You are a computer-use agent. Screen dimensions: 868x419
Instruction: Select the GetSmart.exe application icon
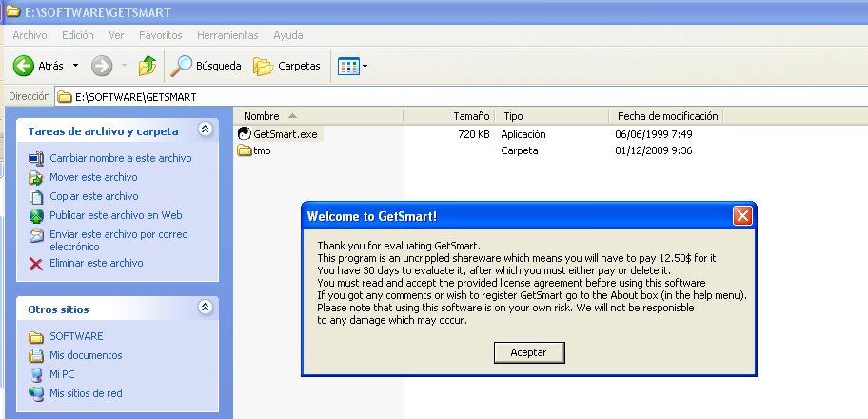pyautogui.click(x=244, y=134)
